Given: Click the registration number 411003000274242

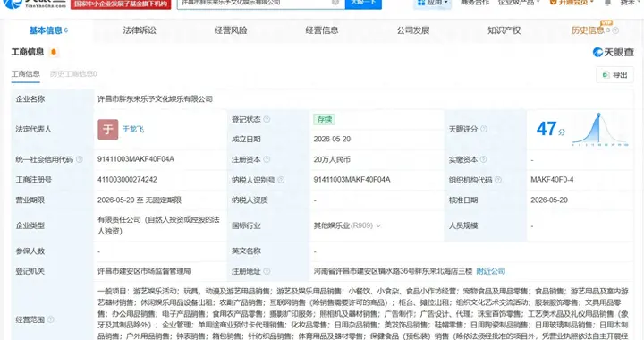Looking at the screenshot, I should [x=127, y=180].
